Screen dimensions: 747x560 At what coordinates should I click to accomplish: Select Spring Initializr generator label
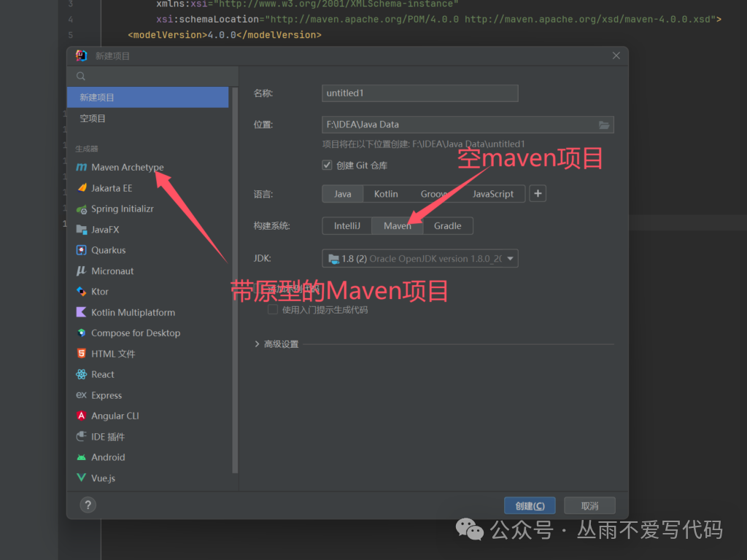[x=123, y=209]
